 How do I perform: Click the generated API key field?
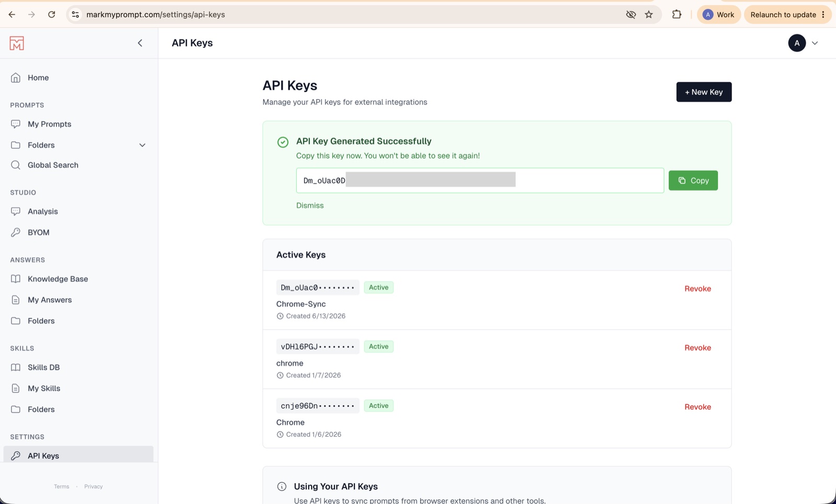click(480, 180)
